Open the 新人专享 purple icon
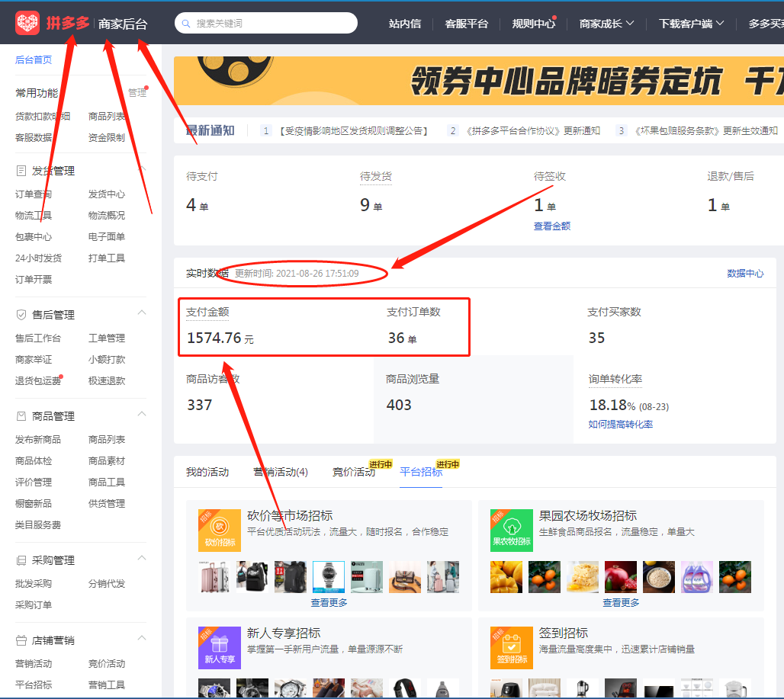 click(220, 647)
